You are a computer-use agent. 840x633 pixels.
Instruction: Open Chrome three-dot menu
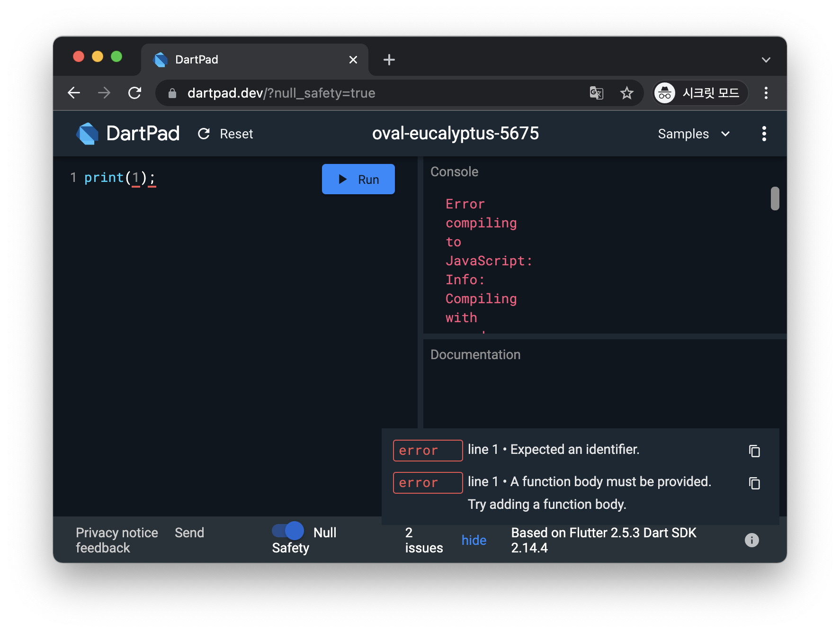pos(766,93)
